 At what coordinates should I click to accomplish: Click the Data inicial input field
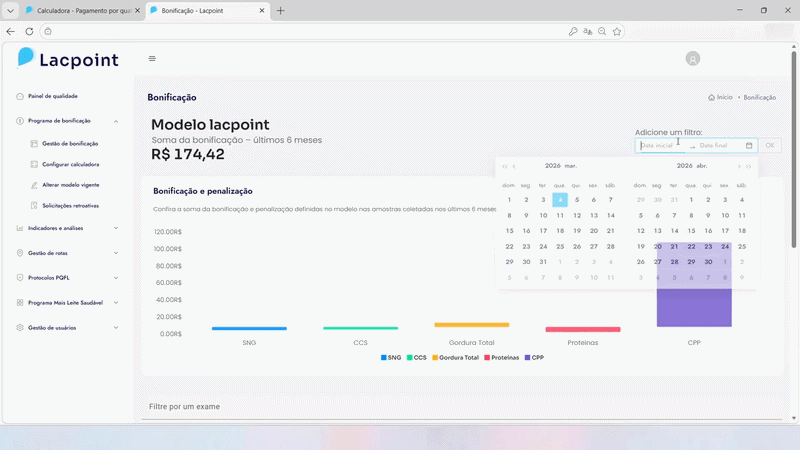point(661,145)
